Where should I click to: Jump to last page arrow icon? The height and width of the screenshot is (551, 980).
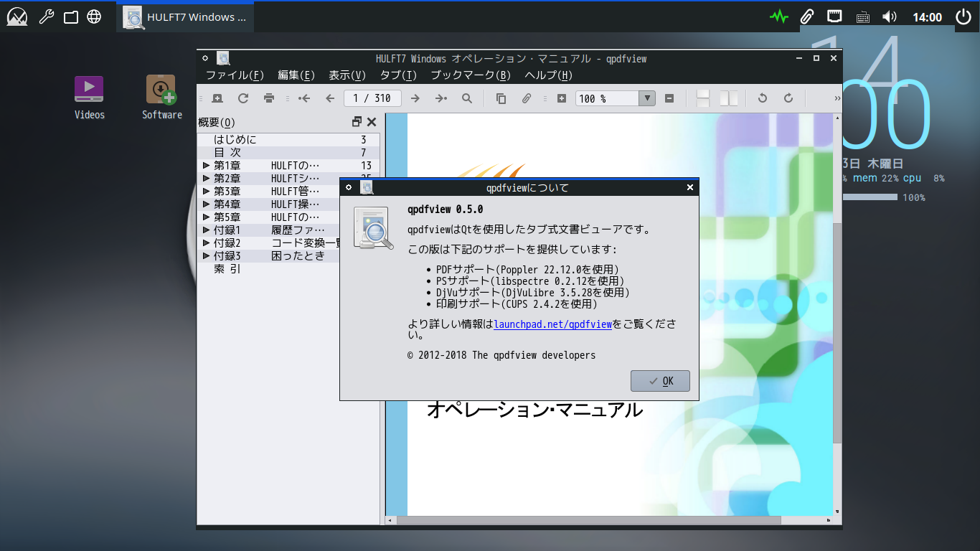pyautogui.click(x=441, y=98)
